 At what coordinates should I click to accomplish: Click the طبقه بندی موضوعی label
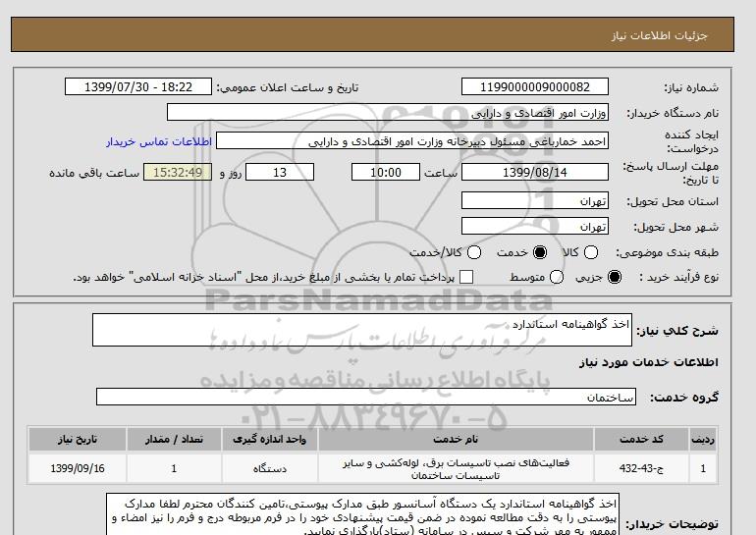(x=667, y=252)
